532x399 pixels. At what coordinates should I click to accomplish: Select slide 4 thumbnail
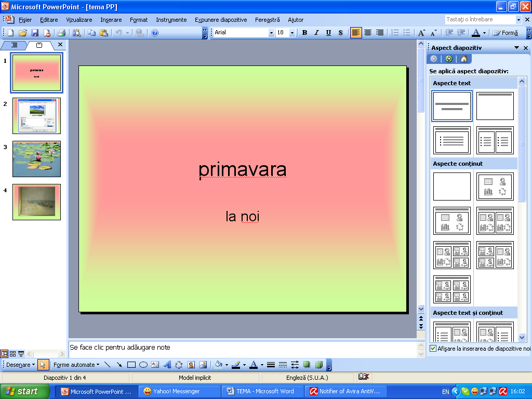click(x=37, y=202)
